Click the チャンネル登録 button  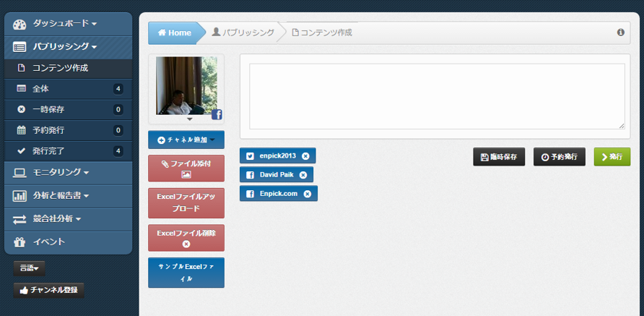tap(49, 291)
